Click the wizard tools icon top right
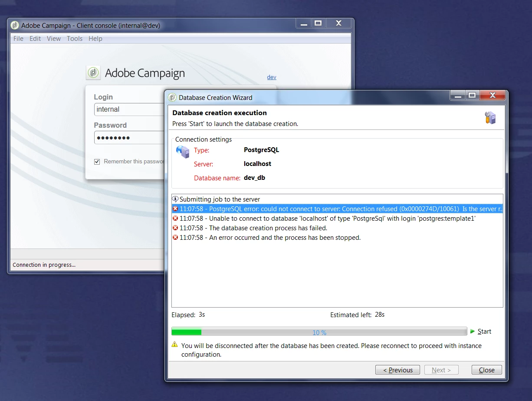Viewport: 532px width, 401px height. click(x=490, y=118)
